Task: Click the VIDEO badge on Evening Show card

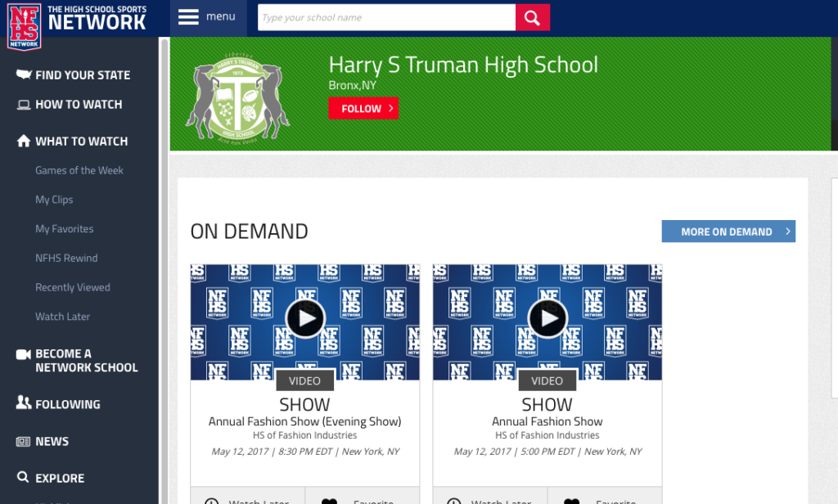Action: click(304, 380)
